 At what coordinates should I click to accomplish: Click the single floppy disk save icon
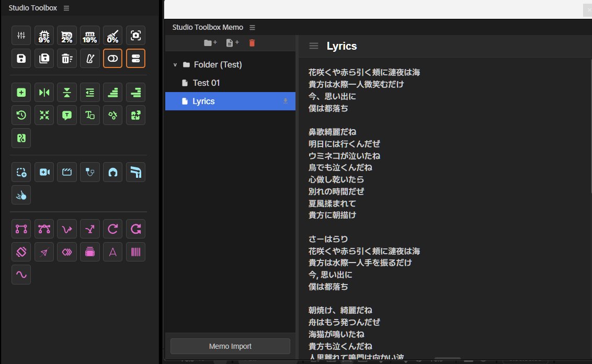21,59
